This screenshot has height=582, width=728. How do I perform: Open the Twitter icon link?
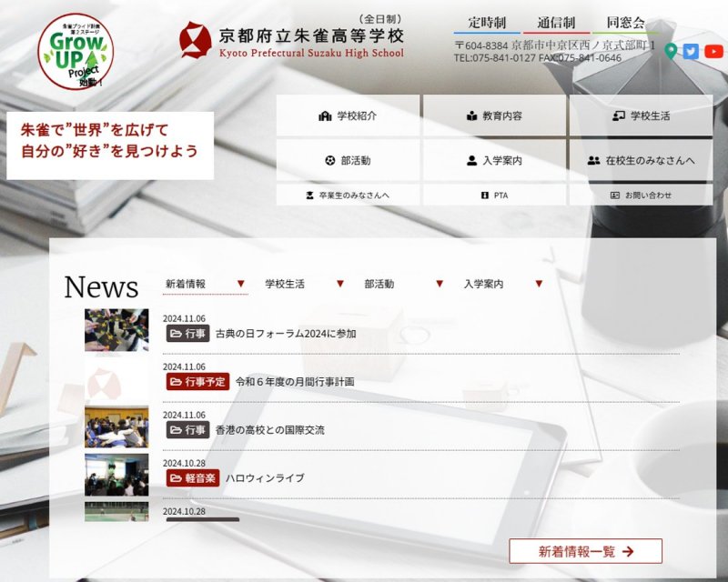coord(692,51)
